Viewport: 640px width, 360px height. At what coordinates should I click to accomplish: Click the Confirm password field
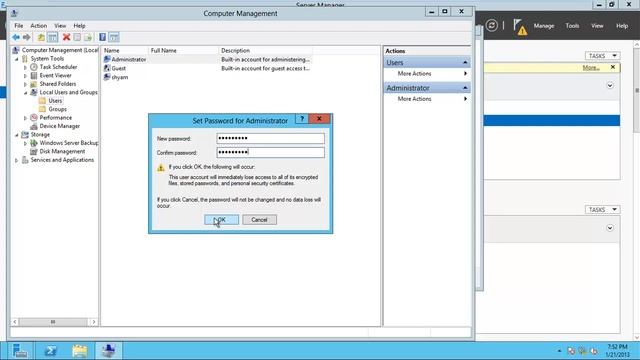click(x=271, y=152)
